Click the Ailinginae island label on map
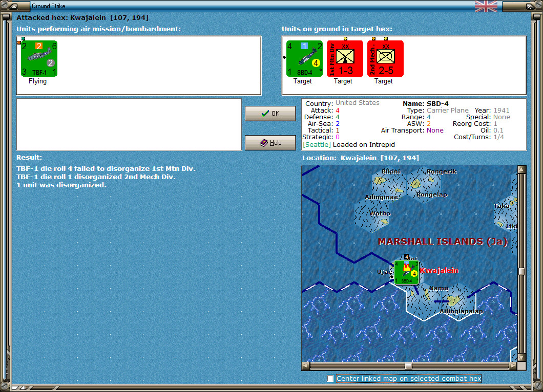 [381, 197]
